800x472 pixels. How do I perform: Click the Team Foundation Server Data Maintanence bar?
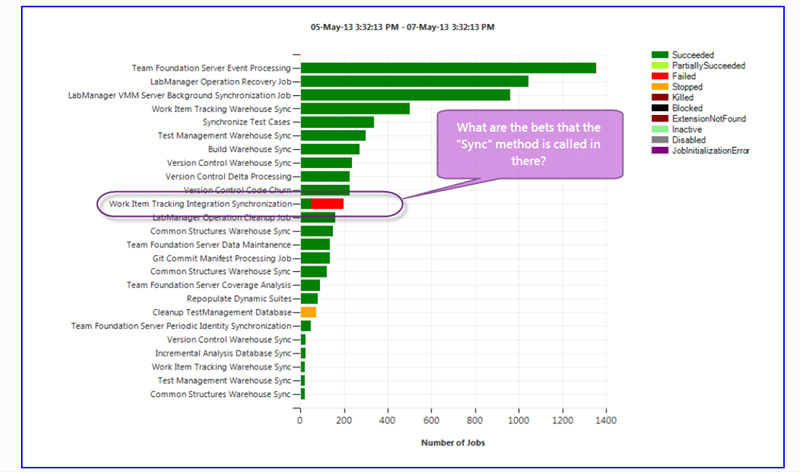(x=315, y=244)
